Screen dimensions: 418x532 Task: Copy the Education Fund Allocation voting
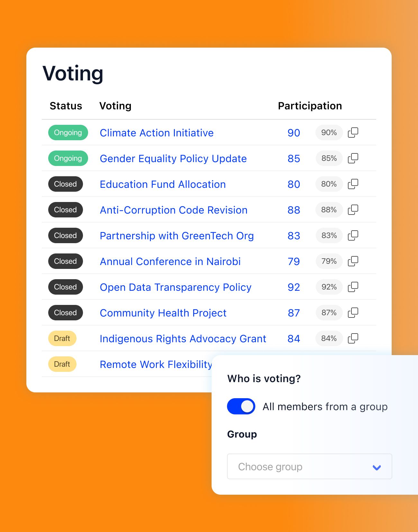click(x=353, y=184)
